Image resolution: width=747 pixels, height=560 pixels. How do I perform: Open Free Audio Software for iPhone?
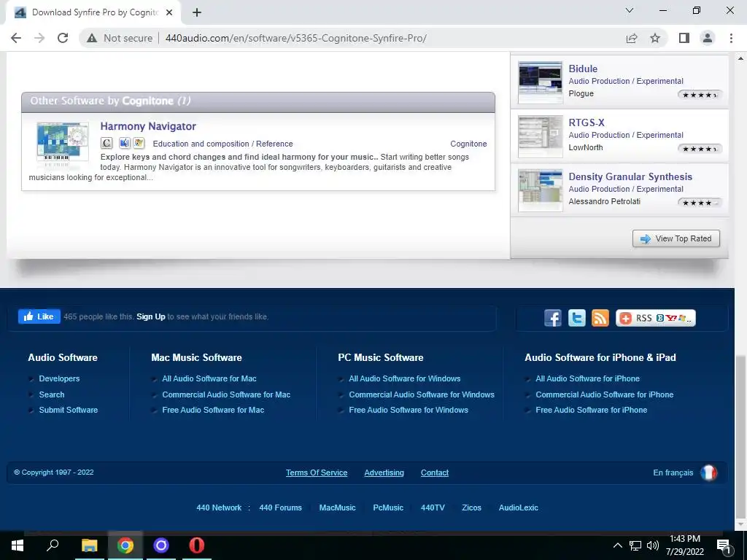(591, 410)
